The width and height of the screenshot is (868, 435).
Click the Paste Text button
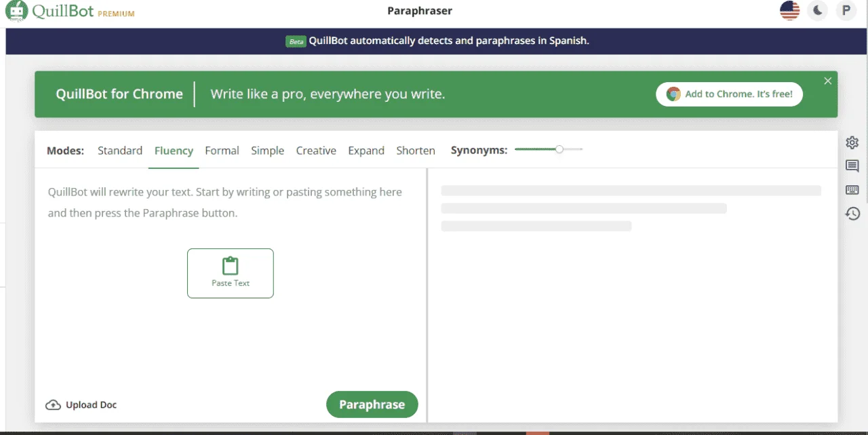pyautogui.click(x=231, y=273)
